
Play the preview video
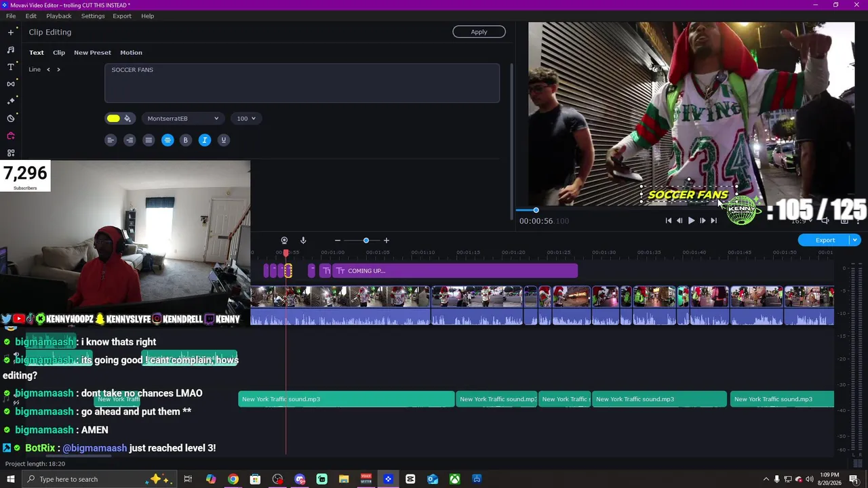[x=691, y=220]
